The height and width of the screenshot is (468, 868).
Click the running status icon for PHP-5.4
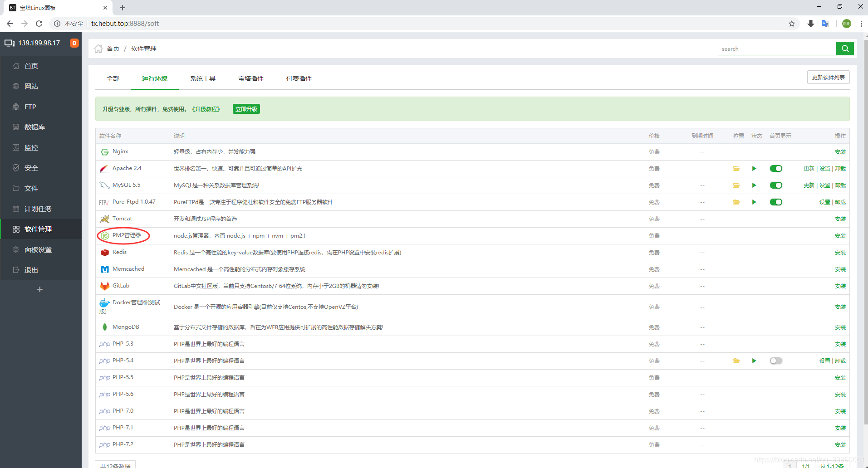point(754,361)
